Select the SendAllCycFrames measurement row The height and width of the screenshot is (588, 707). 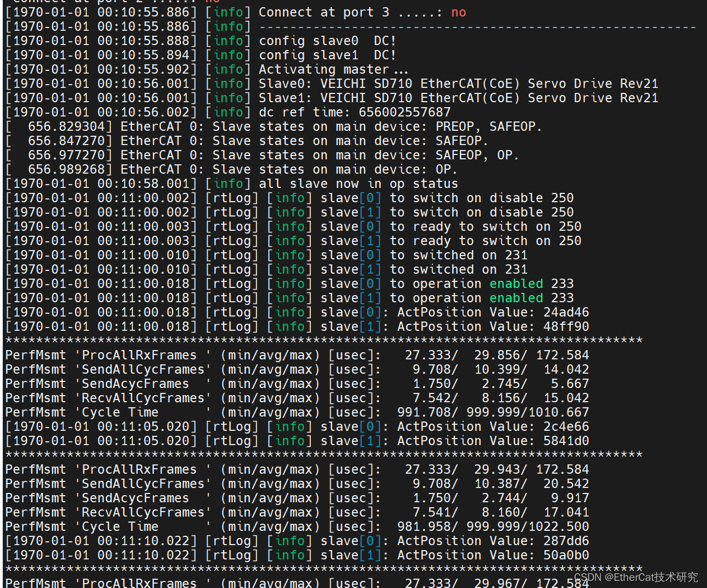point(275,369)
